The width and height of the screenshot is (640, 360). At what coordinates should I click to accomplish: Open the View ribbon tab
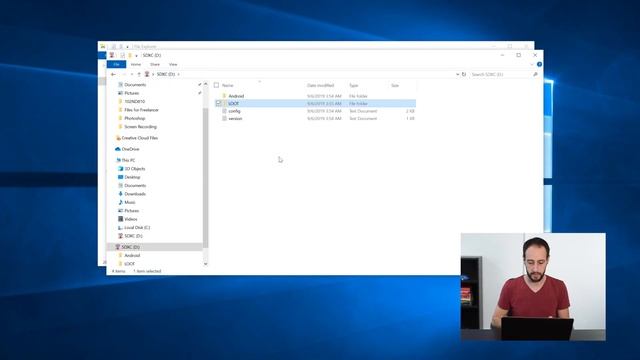173,64
